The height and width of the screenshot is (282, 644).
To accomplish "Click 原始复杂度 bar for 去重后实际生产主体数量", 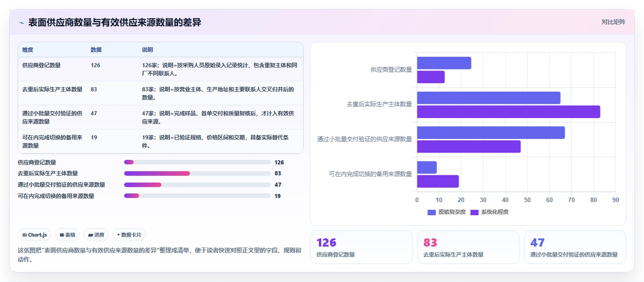I will click(489, 98).
